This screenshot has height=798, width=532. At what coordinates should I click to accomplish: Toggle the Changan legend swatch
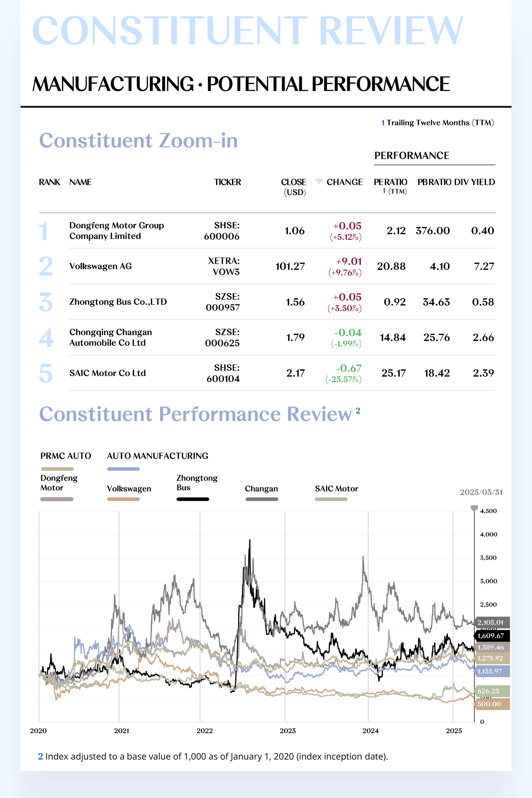click(x=262, y=499)
